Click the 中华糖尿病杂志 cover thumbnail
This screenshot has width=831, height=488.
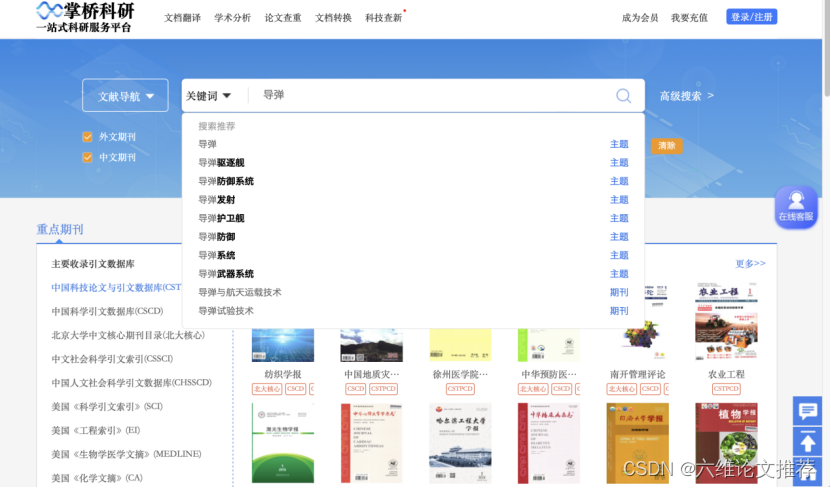549,443
